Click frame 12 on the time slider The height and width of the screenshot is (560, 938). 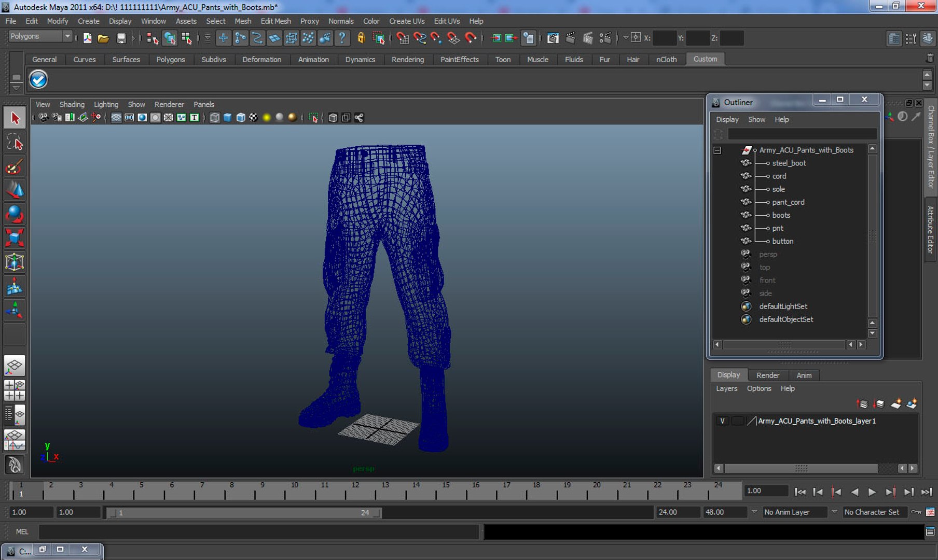coord(355,491)
